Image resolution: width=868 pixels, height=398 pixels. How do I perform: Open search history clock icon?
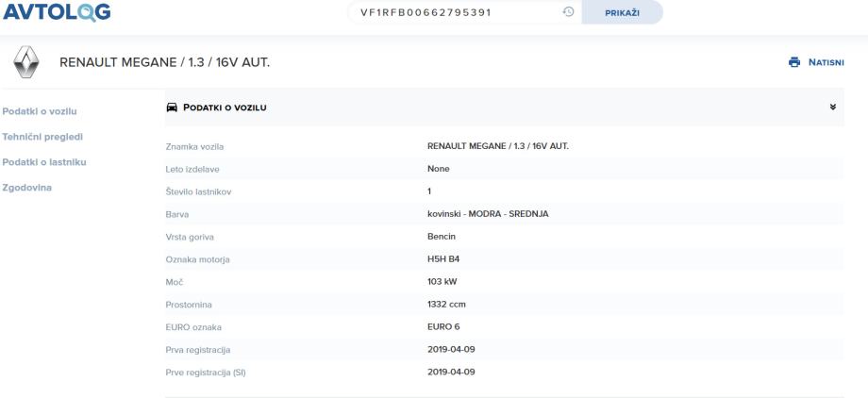[568, 12]
